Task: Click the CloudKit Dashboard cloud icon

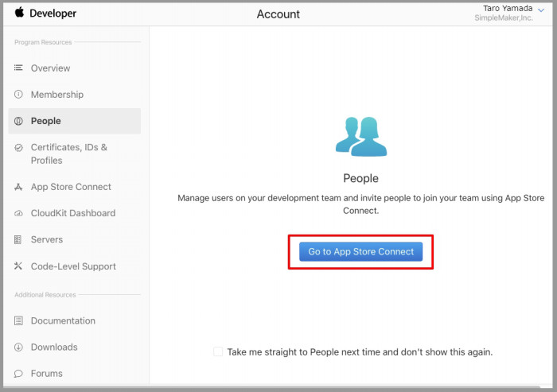Action: (x=18, y=213)
